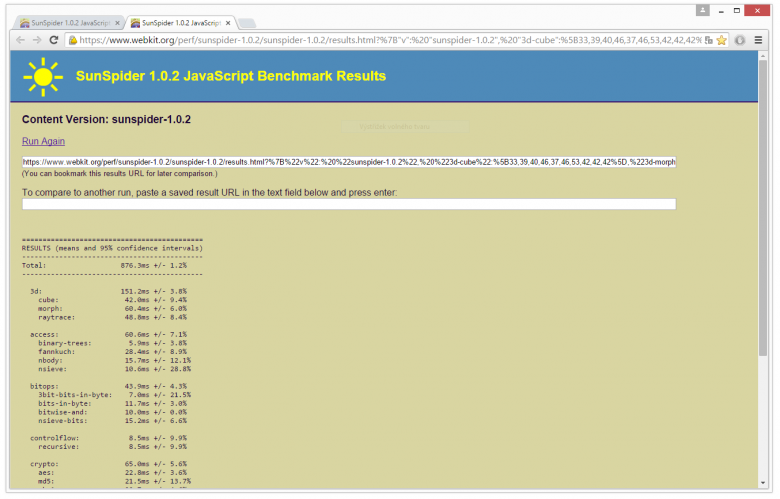
Task: Click the fannkuch: 28.4ms result line
Action: click(x=112, y=352)
